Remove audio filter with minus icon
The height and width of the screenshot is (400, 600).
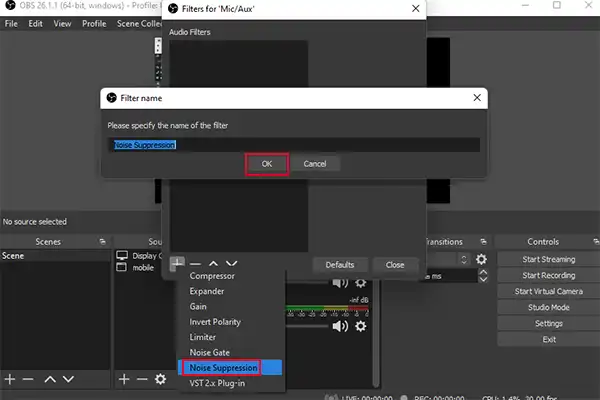pos(195,264)
